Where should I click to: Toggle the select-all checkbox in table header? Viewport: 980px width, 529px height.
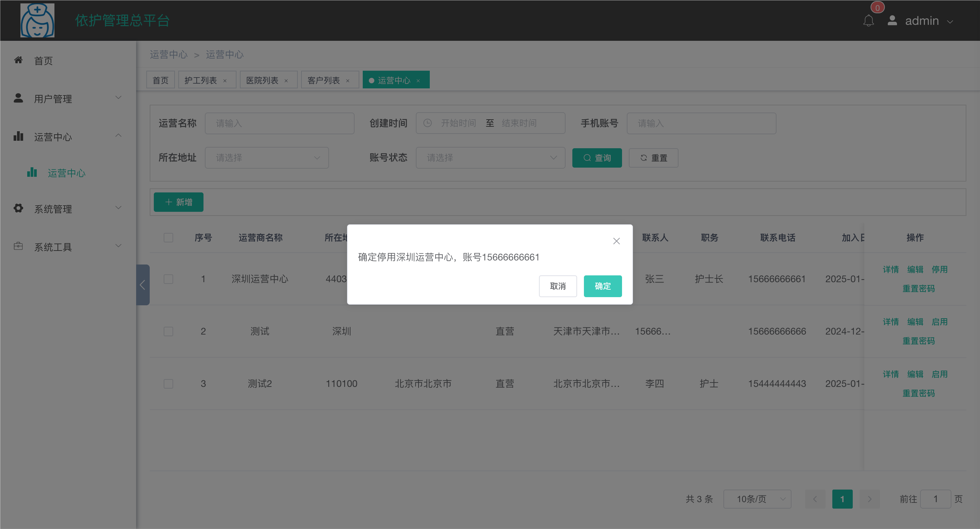coord(168,238)
